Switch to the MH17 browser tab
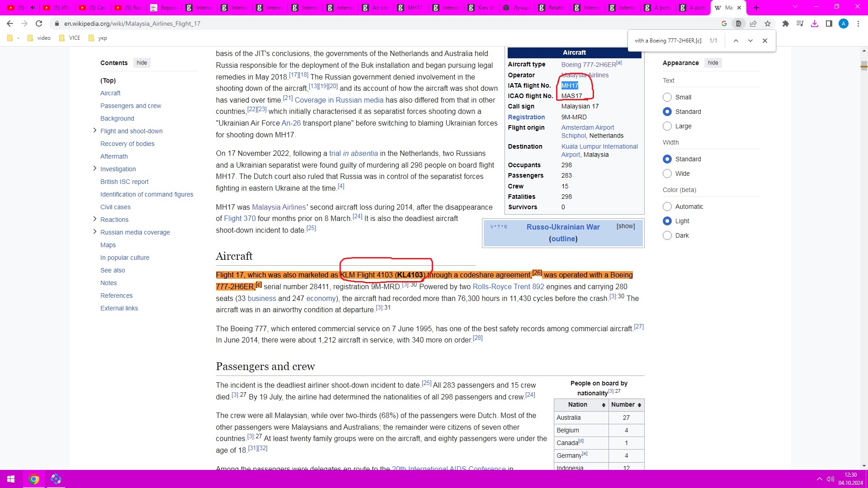Image resolution: width=868 pixels, height=488 pixels. click(x=411, y=8)
